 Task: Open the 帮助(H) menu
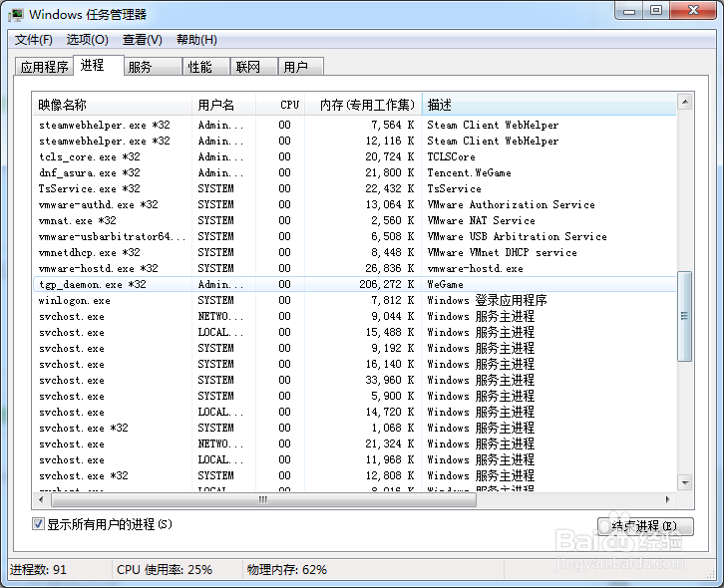pos(196,40)
